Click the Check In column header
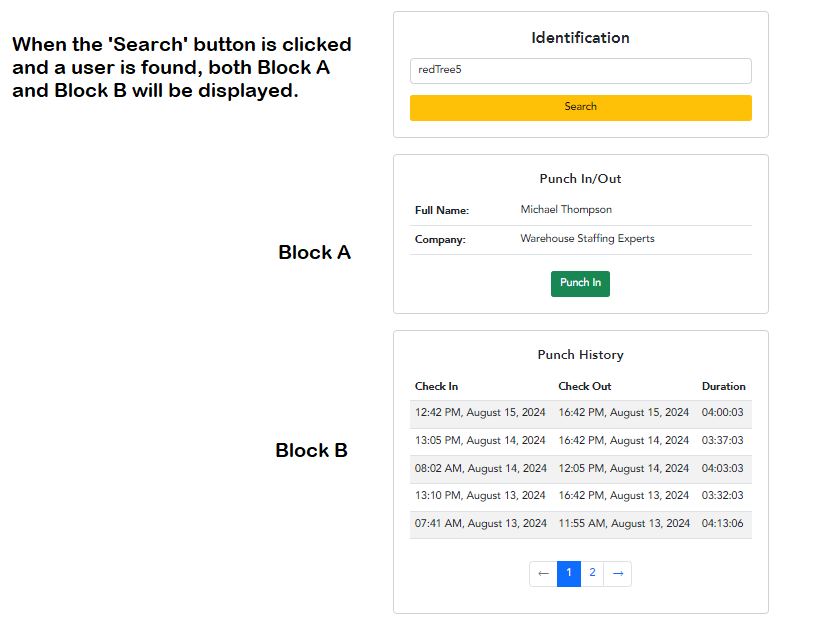Screen dimensions: 838x630 click(x=436, y=386)
